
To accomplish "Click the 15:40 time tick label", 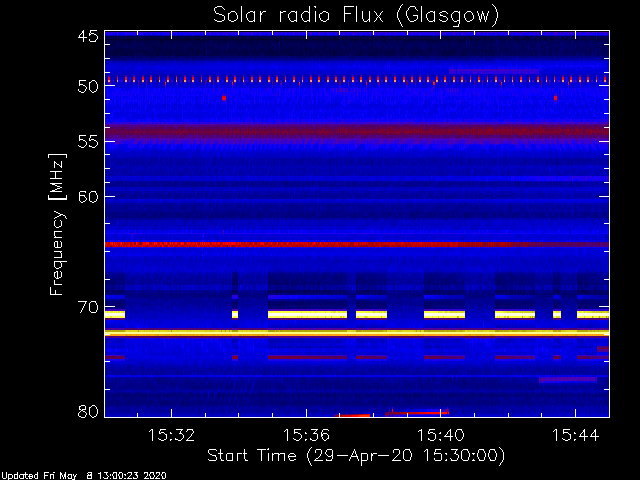I will click(441, 435).
